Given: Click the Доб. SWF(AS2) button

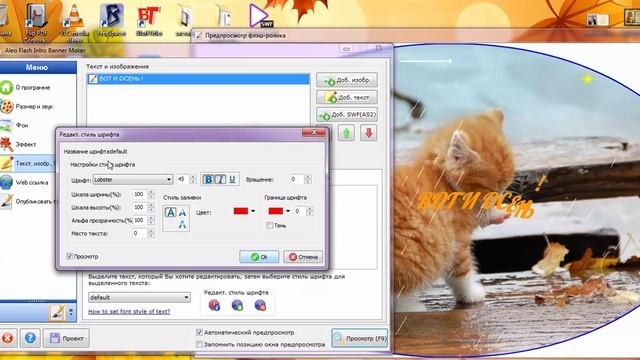Looking at the screenshot, I should 347,115.
